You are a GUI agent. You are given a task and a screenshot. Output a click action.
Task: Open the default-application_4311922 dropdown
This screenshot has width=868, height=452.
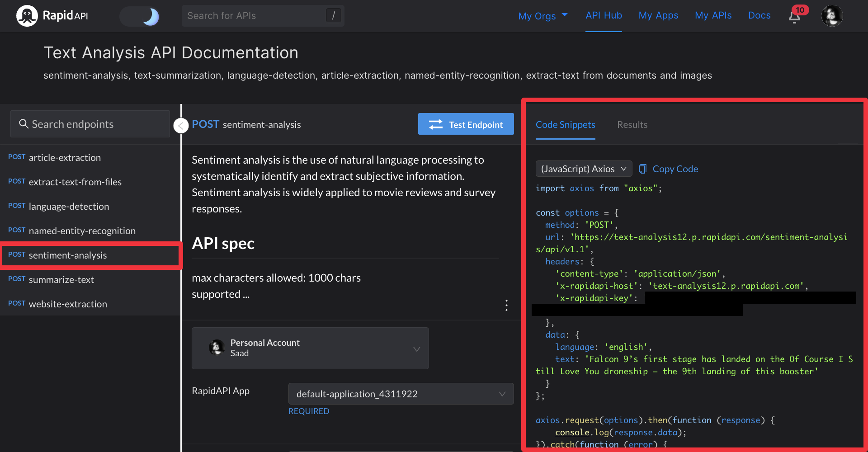tap(401, 394)
